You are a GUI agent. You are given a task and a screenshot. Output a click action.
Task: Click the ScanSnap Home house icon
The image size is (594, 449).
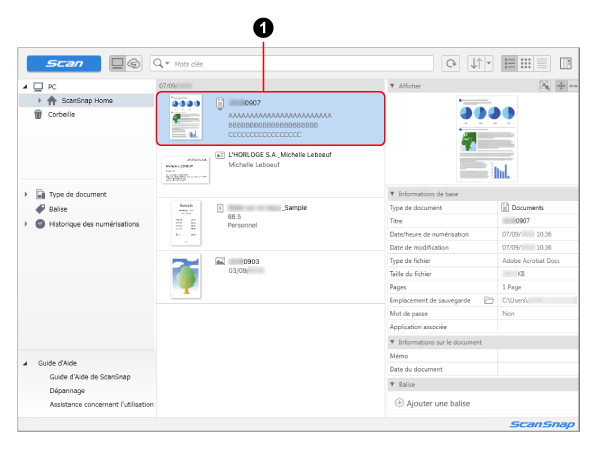pyautogui.click(x=52, y=100)
